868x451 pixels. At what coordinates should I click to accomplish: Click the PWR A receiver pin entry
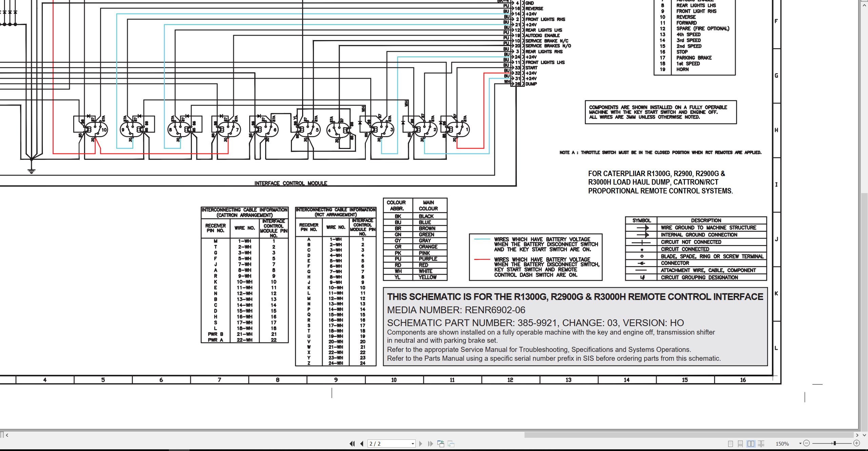[x=215, y=340]
